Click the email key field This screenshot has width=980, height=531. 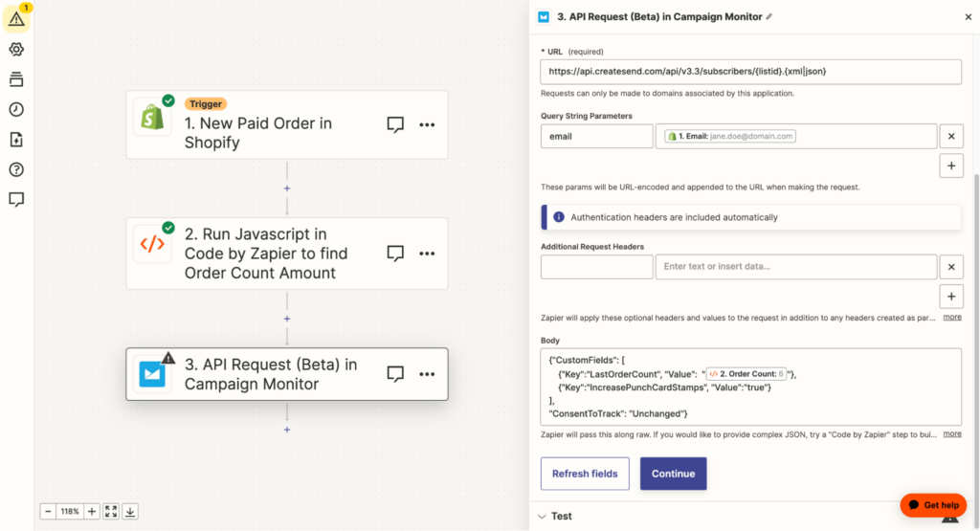597,136
